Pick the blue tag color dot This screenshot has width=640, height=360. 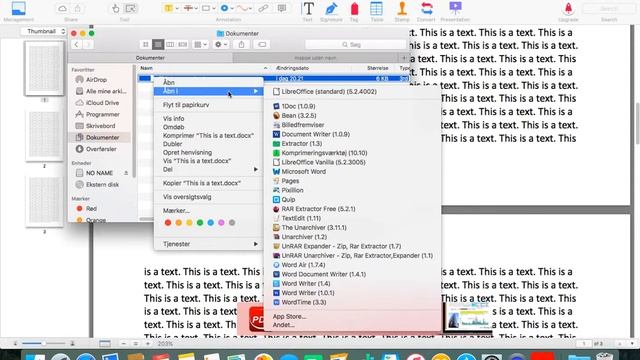click(x=211, y=223)
